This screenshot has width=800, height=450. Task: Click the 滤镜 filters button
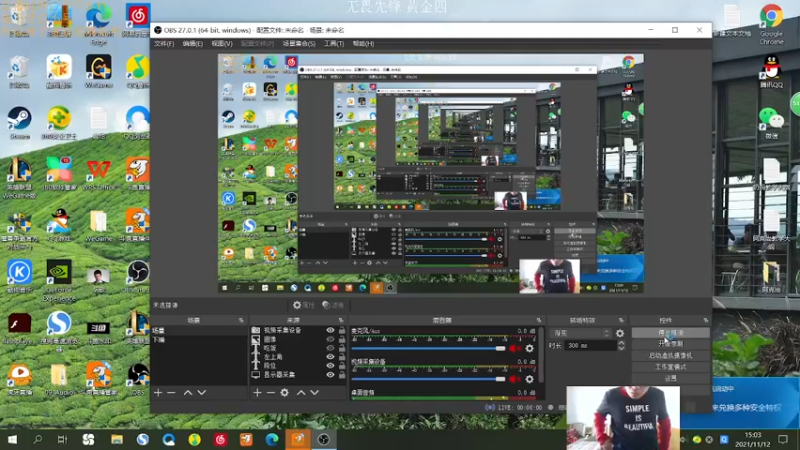click(333, 305)
